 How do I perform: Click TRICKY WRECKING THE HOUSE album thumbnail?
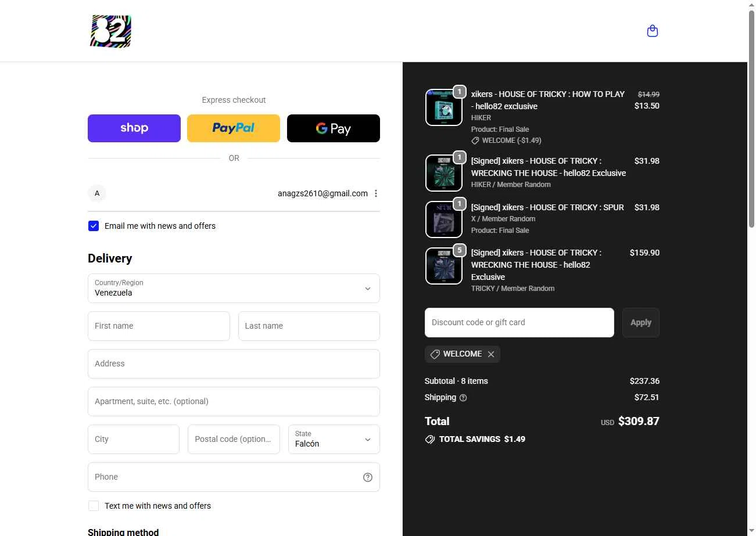tap(444, 266)
